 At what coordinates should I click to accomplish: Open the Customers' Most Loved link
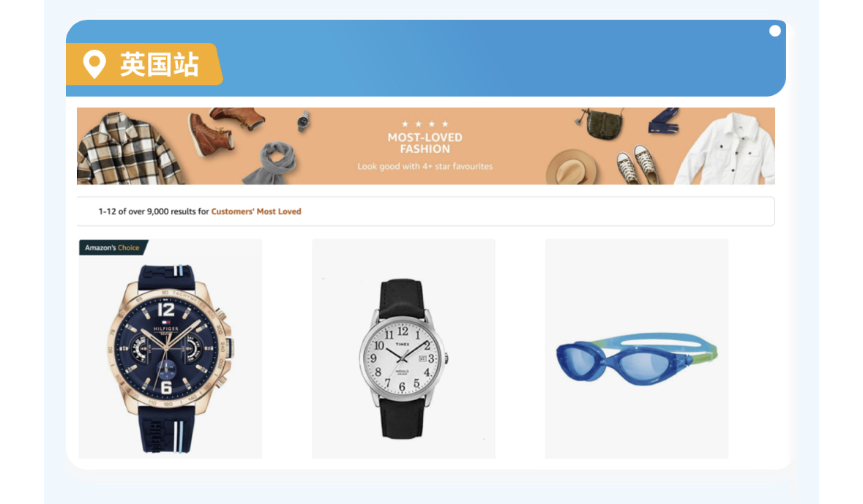(256, 211)
